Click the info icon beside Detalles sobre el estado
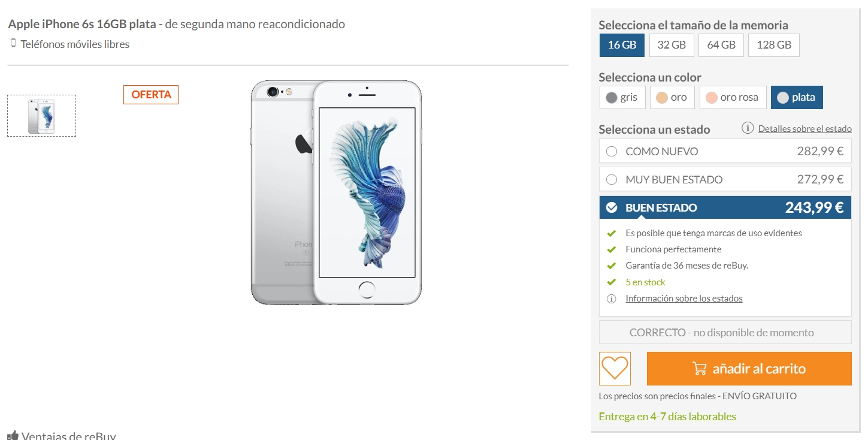This screenshot has height=440, width=868. pyautogui.click(x=748, y=128)
